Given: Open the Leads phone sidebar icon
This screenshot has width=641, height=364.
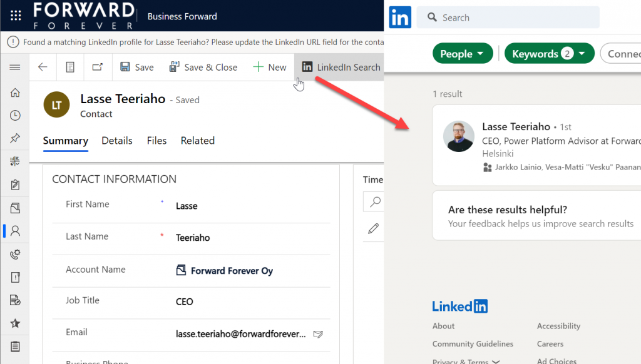Looking at the screenshot, I should (x=15, y=255).
